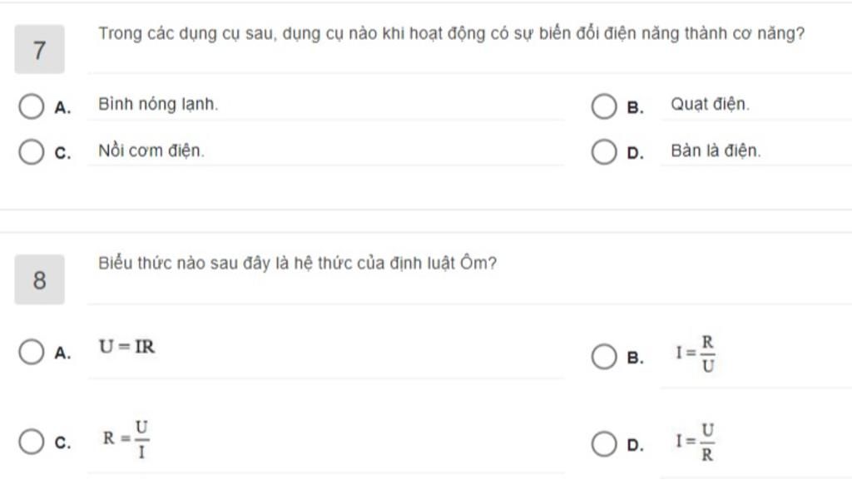Screen dimensions: 852x504
Task: Click the 'Bàn là điện.' answer text
Action: [716, 151]
